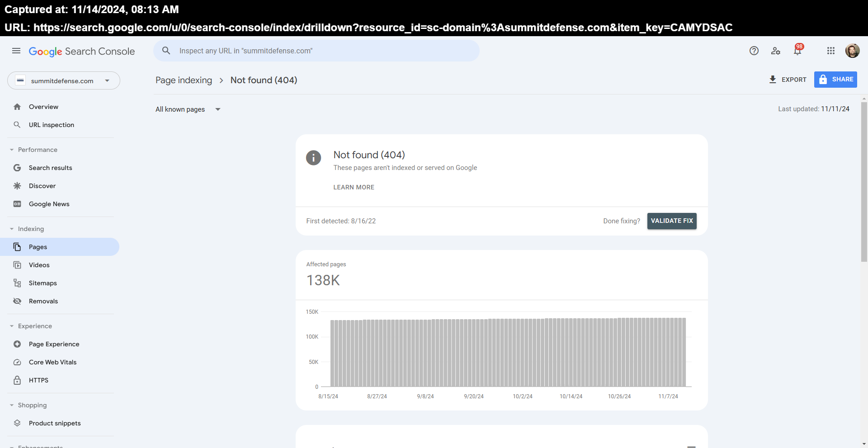
Task: Click the SHARE button
Action: click(835, 80)
